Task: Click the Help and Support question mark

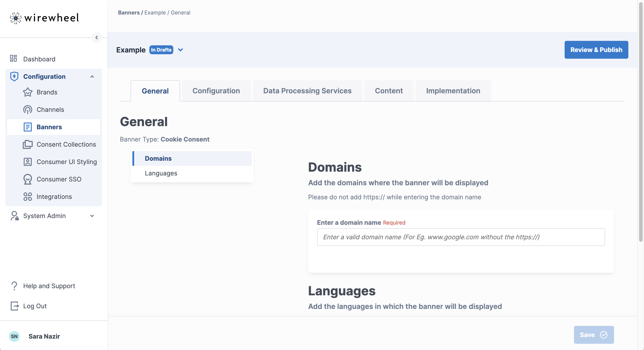Action: pos(14,286)
